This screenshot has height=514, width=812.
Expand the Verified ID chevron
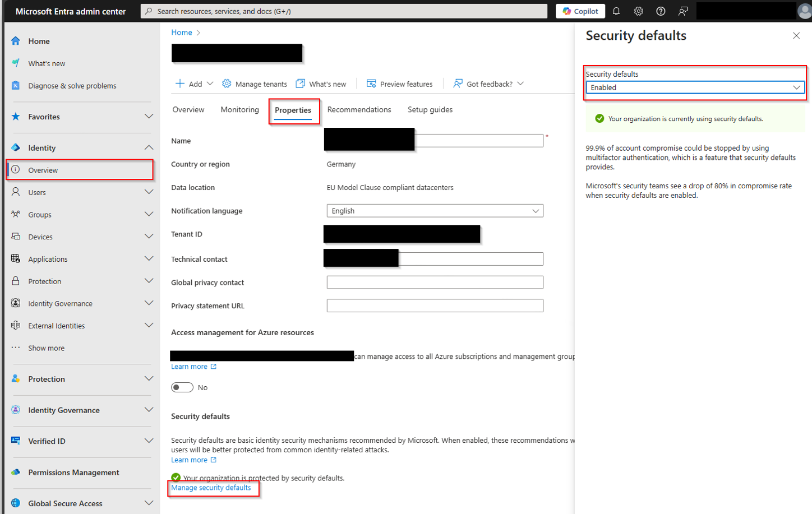tap(149, 441)
